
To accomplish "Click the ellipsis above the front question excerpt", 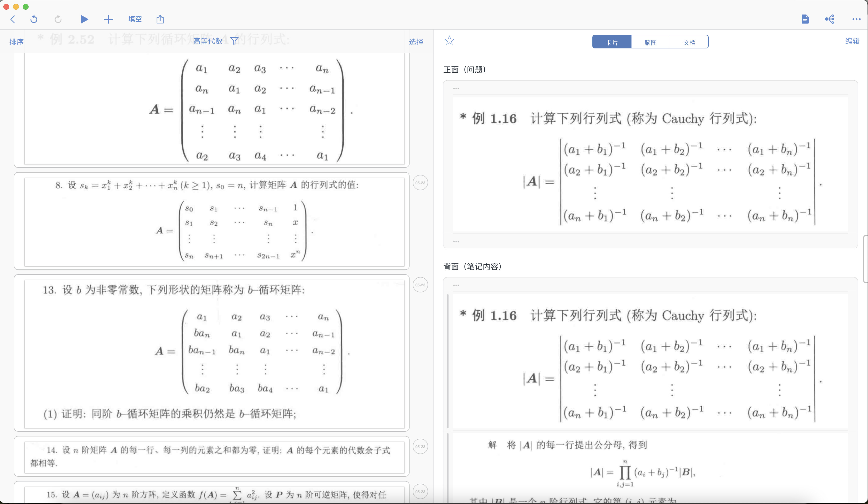I will point(456,88).
